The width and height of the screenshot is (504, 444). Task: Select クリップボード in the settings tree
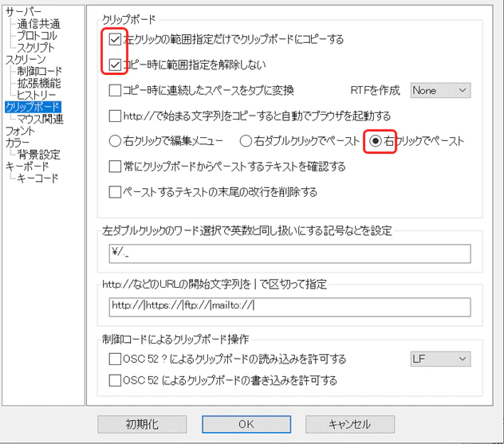(x=33, y=107)
